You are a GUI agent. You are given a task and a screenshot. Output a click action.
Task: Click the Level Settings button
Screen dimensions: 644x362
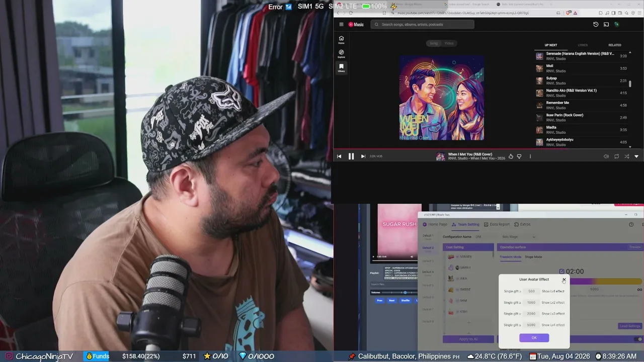630,326
